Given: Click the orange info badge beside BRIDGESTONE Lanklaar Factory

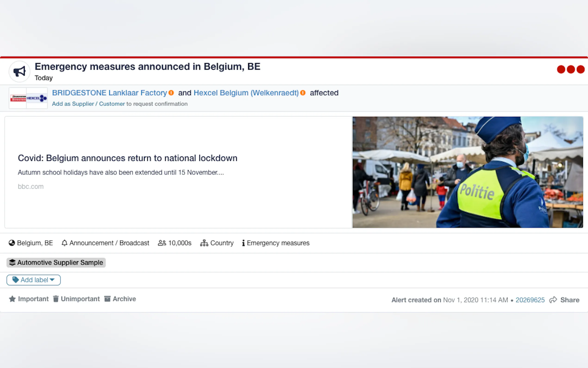Looking at the screenshot, I should [x=171, y=93].
